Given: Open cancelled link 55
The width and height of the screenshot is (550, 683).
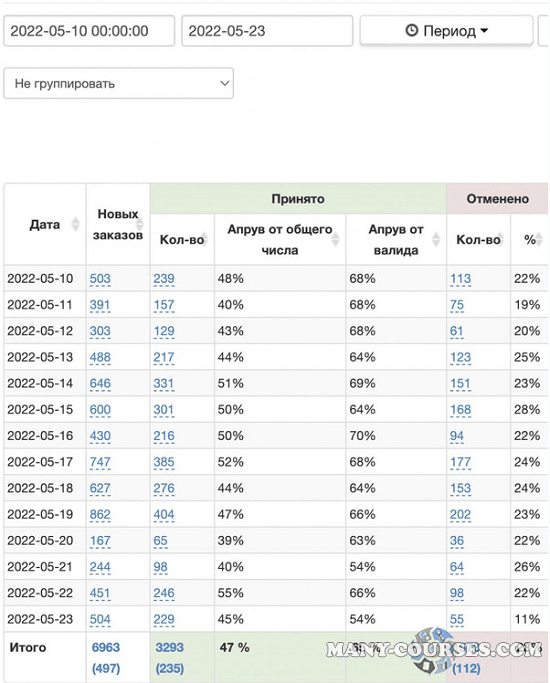Looking at the screenshot, I should pyautogui.click(x=457, y=619).
